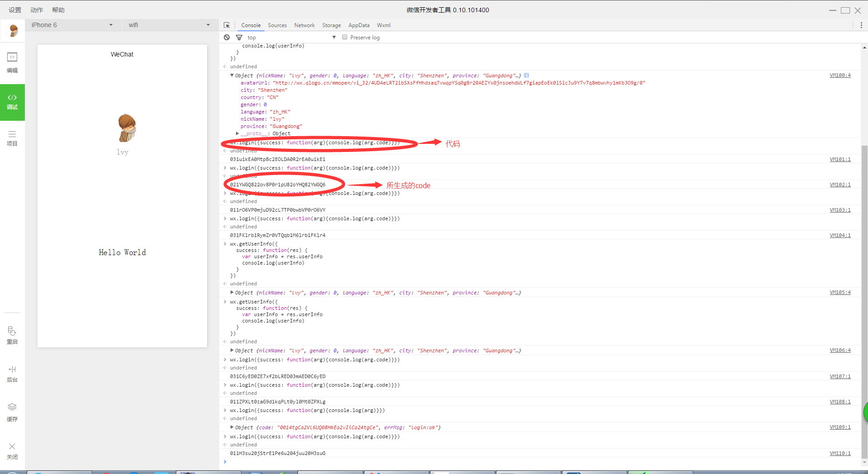Image resolution: width=868 pixels, height=474 pixels.
Task: Open the console filter icon
Action: point(239,38)
